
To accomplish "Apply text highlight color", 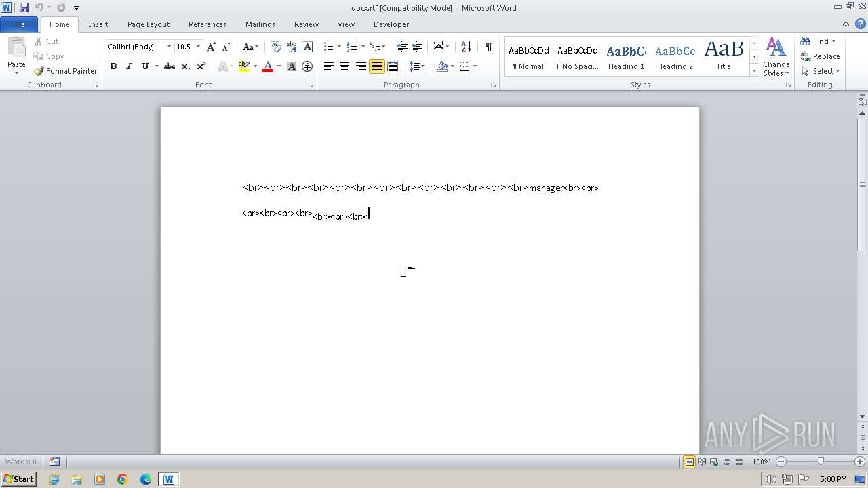I will [244, 66].
